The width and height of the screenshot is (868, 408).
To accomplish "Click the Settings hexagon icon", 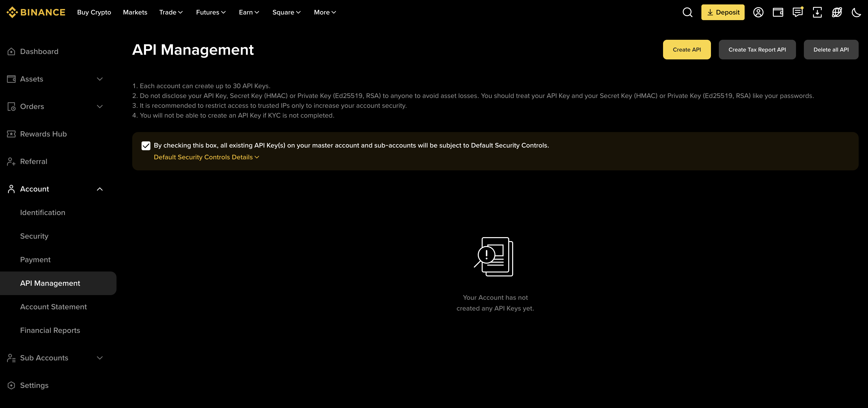I will (x=11, y=385).
